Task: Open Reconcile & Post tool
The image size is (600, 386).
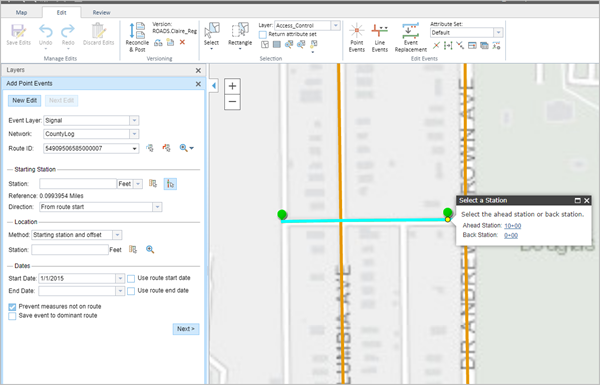Action: (x=137, y=37)
